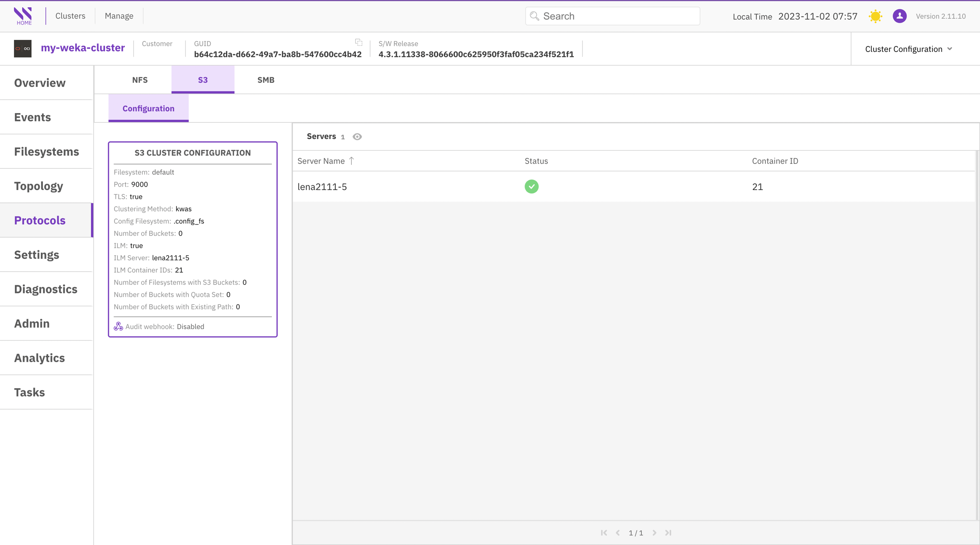Viewport: 980px width, 545px height.
Task: Open the user profile avatar icon
Action: (x=900, y=16)
